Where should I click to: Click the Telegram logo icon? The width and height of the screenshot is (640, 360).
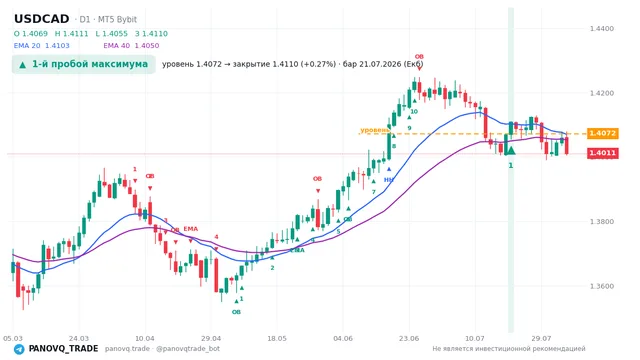click(x=19, y=349)
